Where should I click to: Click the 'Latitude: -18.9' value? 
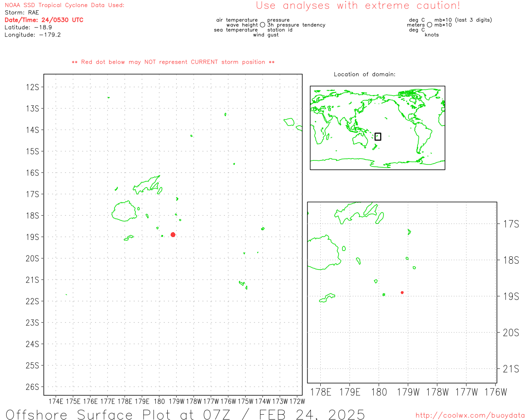coord(28,27)
